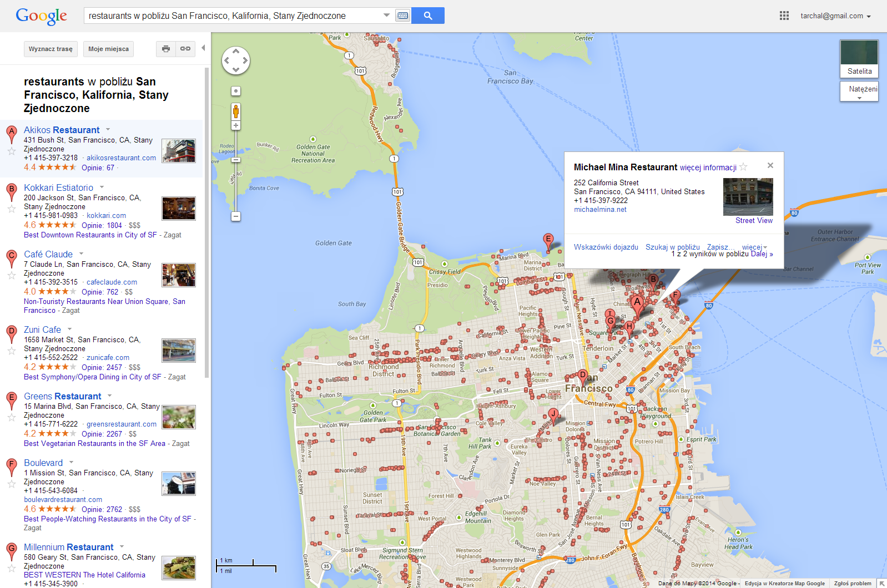Open Michael Mina street view thumbnail

click(748, 197)
